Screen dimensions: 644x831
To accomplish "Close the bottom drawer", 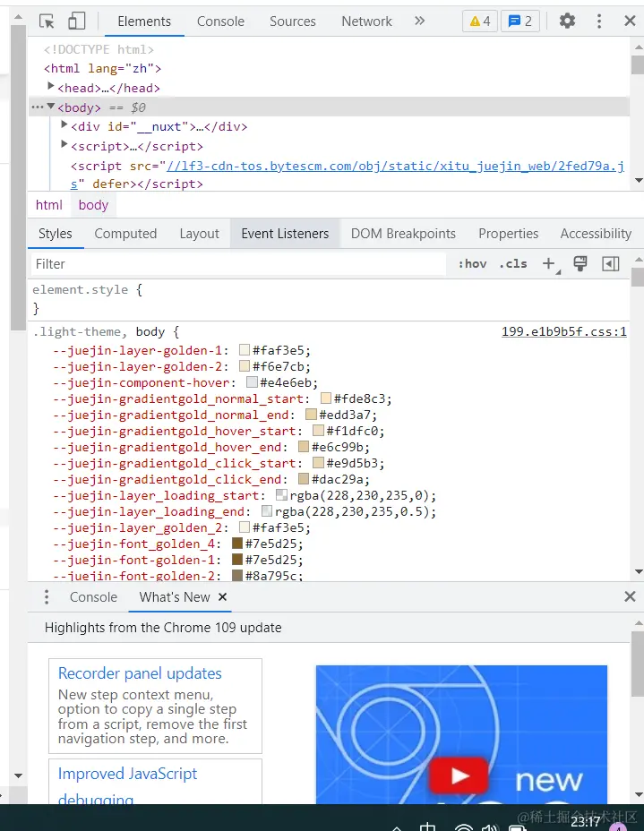I will pyautogui.click(x=630, y=596).
